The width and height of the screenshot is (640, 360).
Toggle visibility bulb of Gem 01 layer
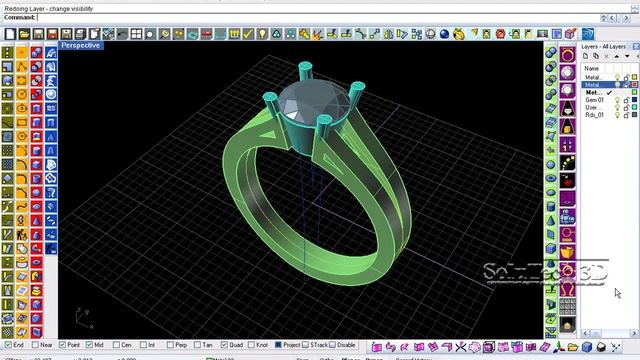click(x=618, y=100)
